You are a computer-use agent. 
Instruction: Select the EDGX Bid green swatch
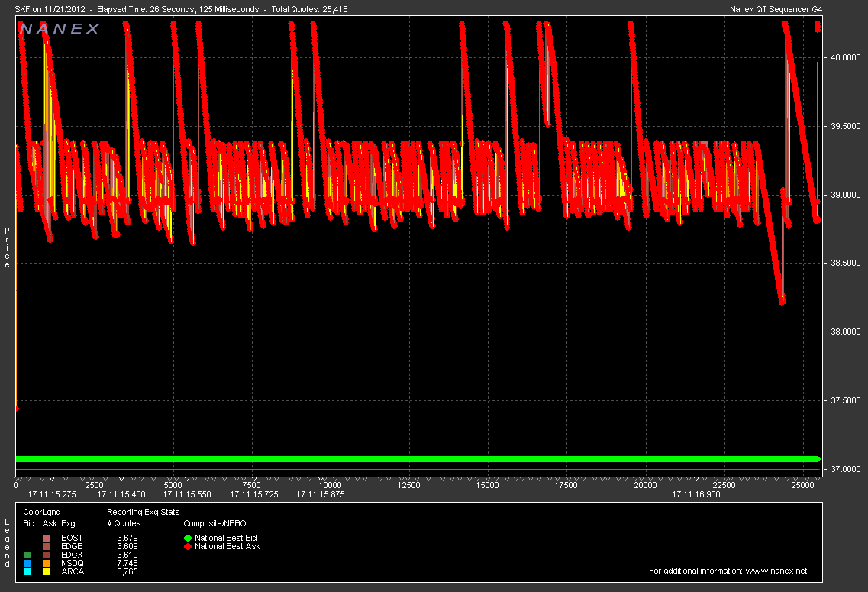[27, 555]
